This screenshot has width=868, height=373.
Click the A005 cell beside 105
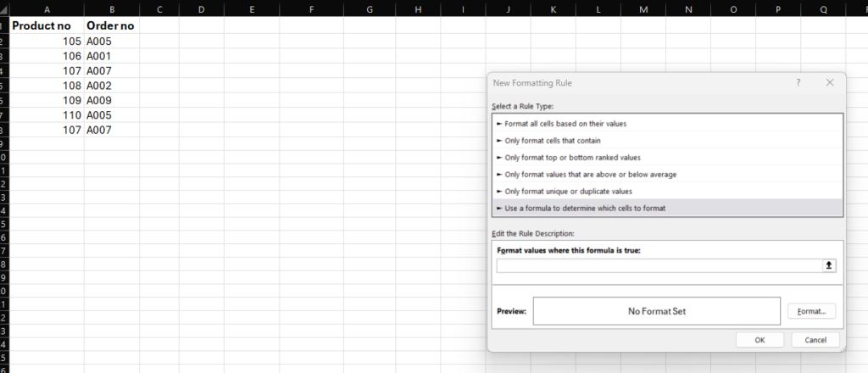(112, 42)
